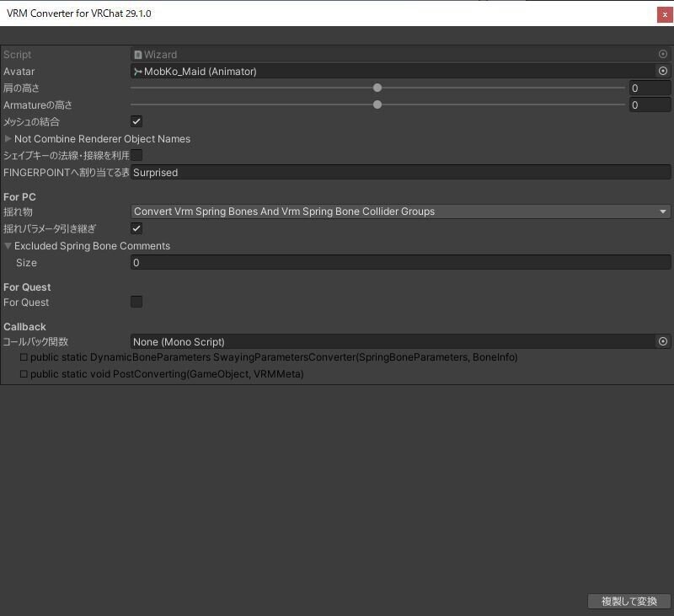This screenshot has height=616, width=674.
Task: Edit the FINGERPOINT Surprised text field
Action: click(401, 173)
